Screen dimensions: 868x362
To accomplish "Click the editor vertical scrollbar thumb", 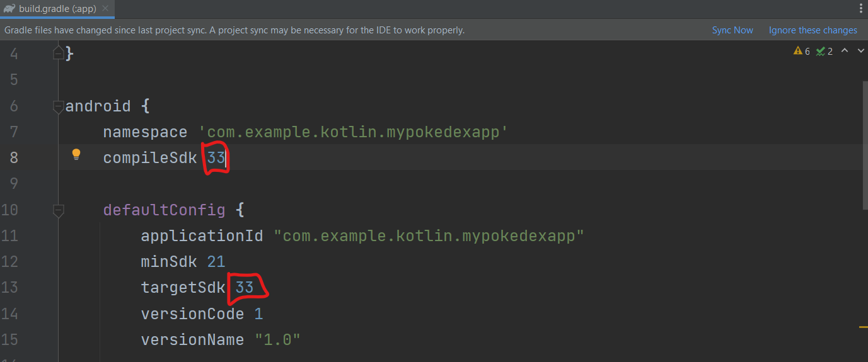I will click(864, 145).
